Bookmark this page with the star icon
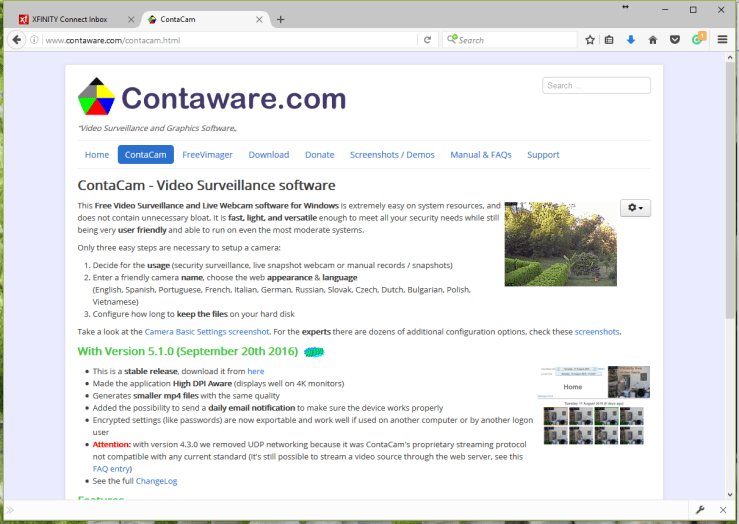 [590, 40]
